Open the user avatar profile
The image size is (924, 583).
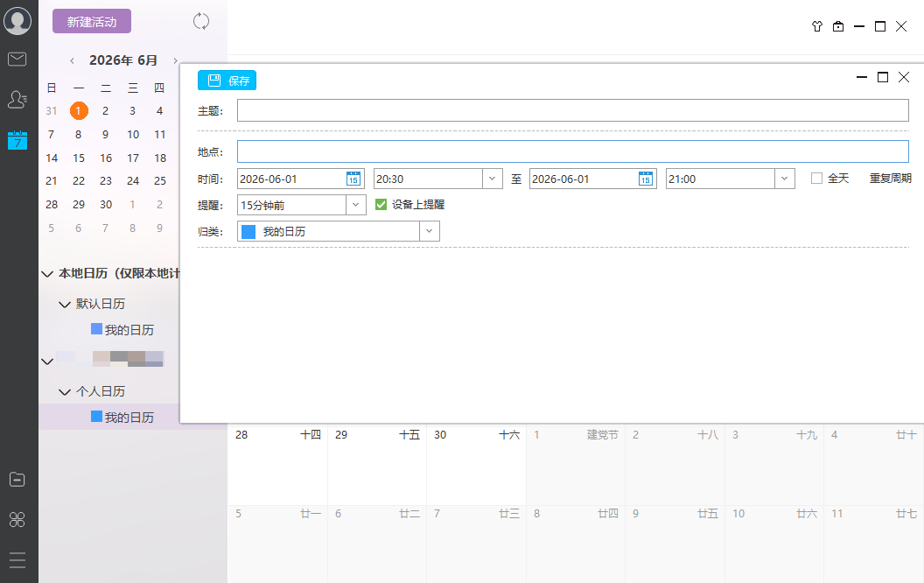click(x=17, y=21)
